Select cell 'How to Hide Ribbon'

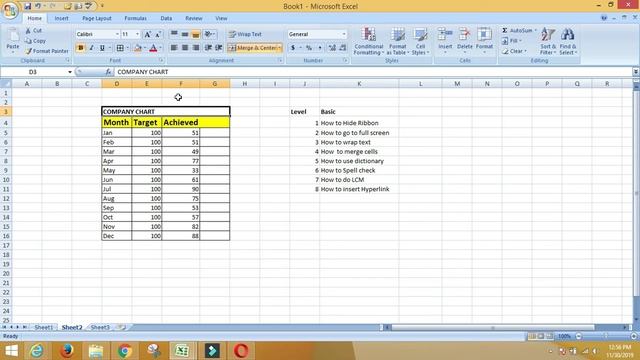tap(359, 123)
